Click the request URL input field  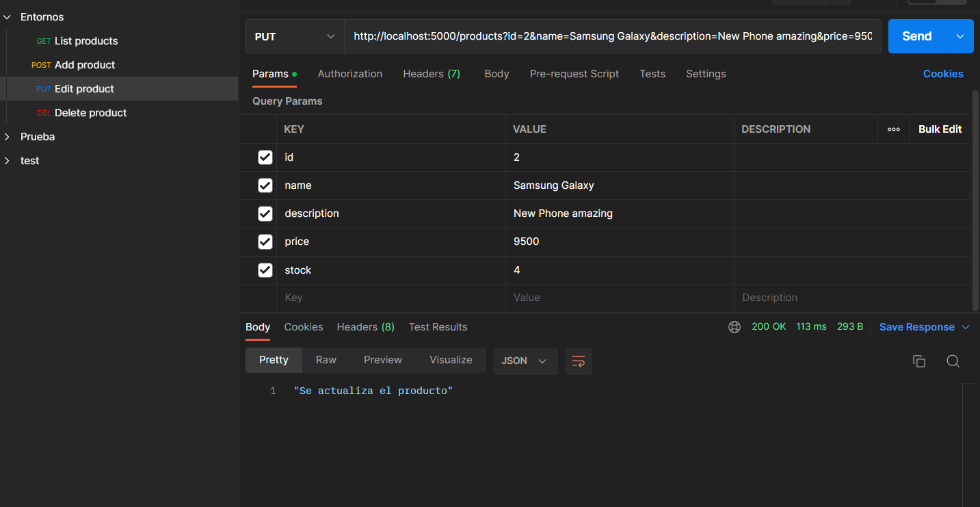click(x=612, y=36)
